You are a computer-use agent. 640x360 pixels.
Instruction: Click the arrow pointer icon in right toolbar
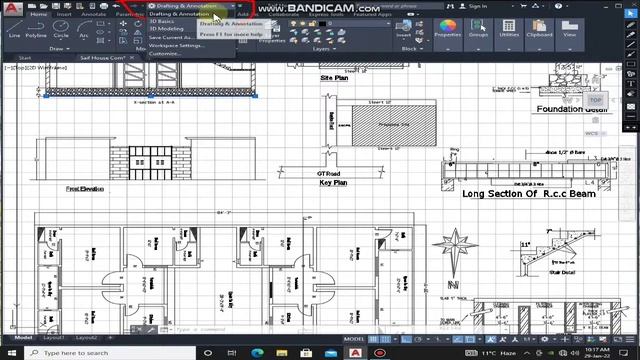tap(631, 13)
